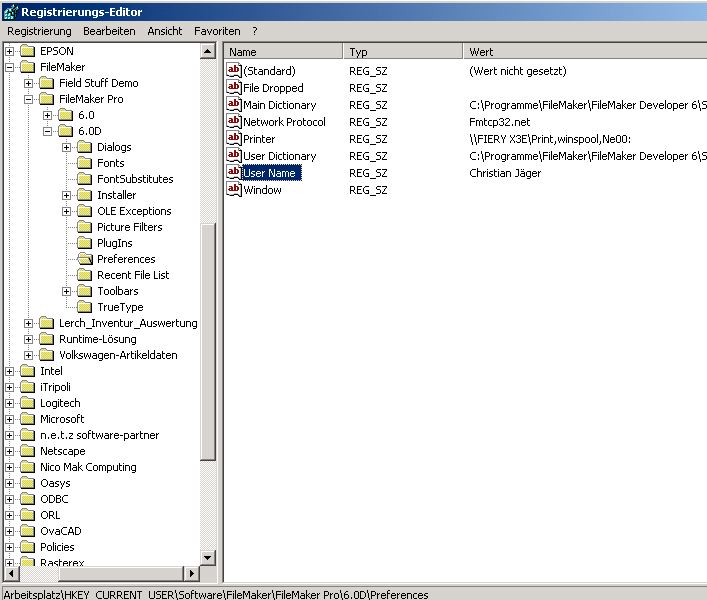The height and width of the screenshot is (600, 707).
Task: Click the value 'Christian Jäger'
Action: point(505,173)
